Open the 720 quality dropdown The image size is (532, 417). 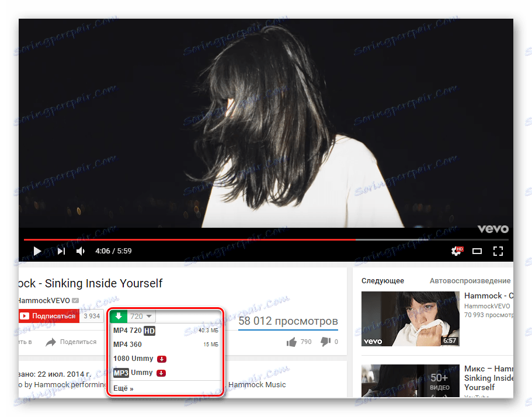[x=141, y=316]
